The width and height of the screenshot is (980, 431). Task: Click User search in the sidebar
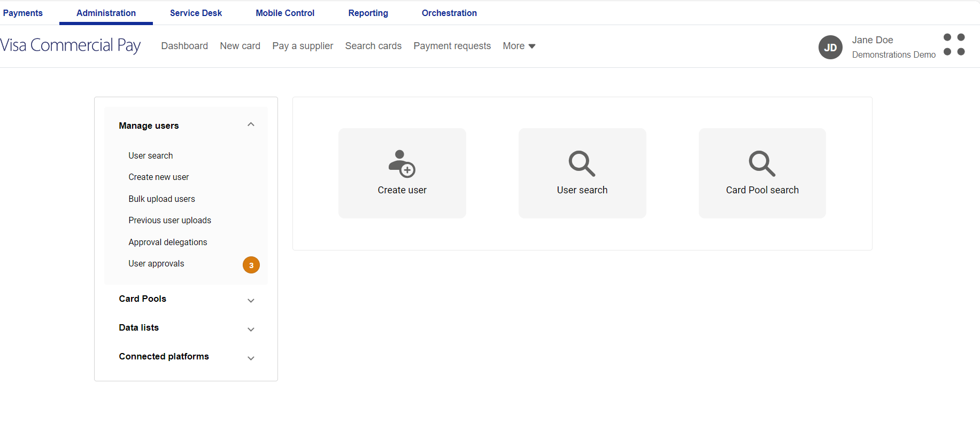click(x=151, y=155)
